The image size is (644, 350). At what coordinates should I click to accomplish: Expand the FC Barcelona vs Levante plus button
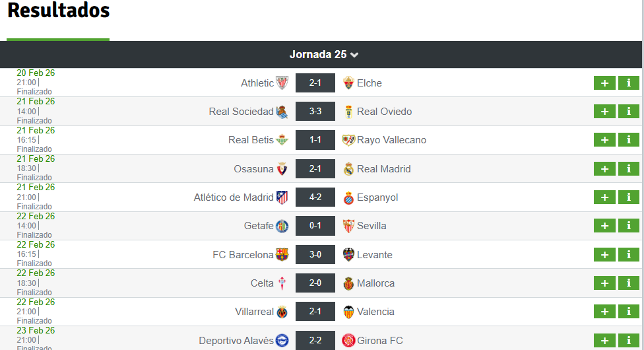coord(604,255)
